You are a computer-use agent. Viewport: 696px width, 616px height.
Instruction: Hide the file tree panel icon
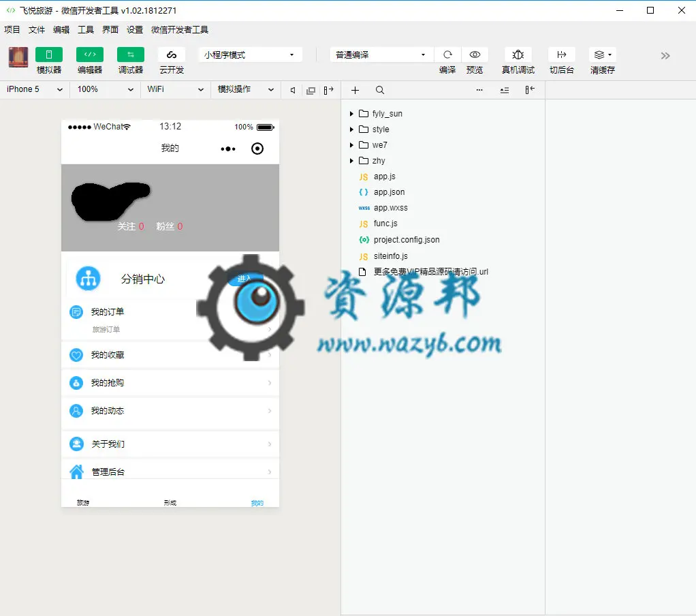(530, 90)
